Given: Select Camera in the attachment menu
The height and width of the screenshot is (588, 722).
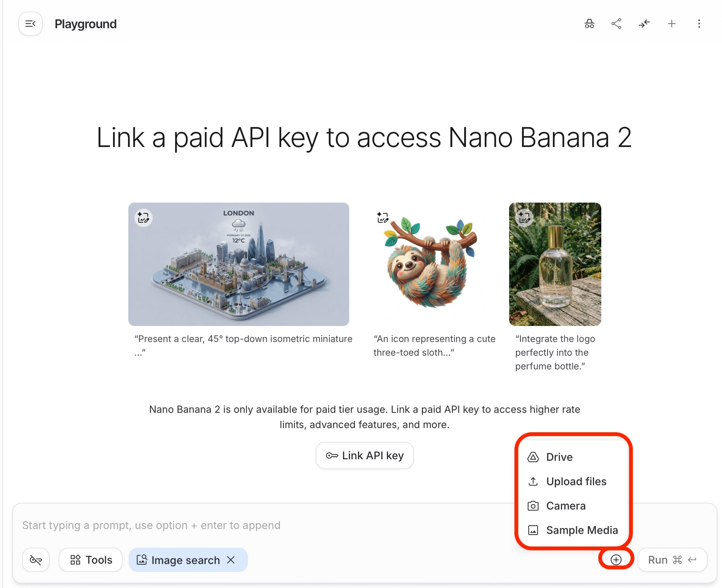Looking at the screenshot, I should pos(565,506).
